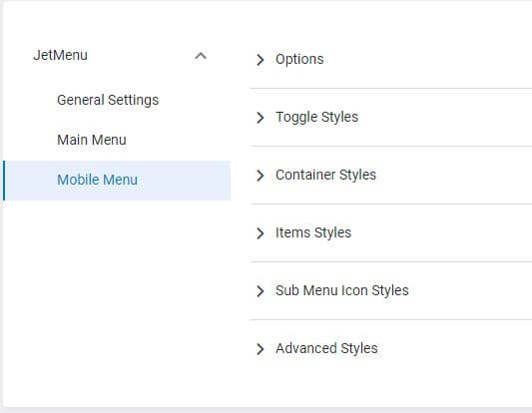Click the chevron icon beside Container Styles
The height and width of the screenshot is (413, 532).
[x=261, y=176]
